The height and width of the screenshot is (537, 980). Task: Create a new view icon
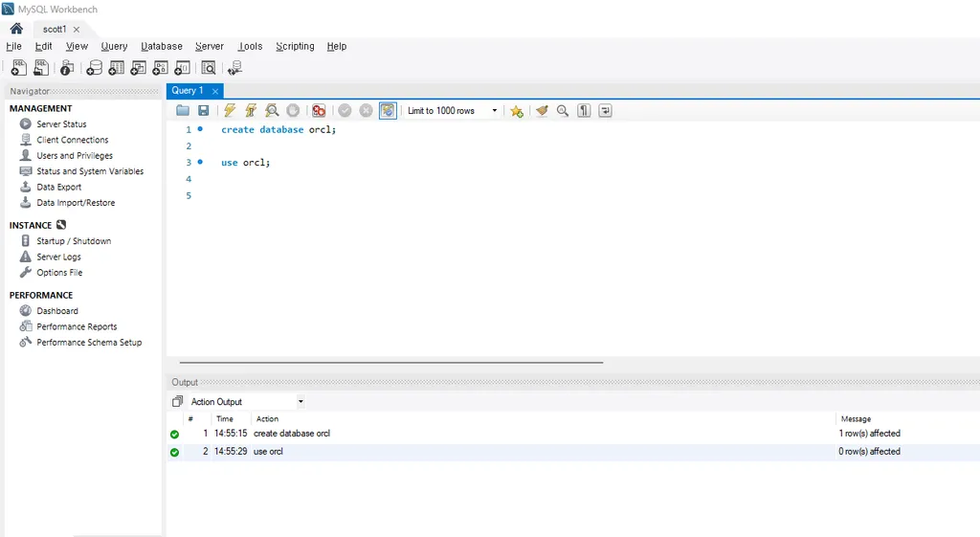coord(138,68)
